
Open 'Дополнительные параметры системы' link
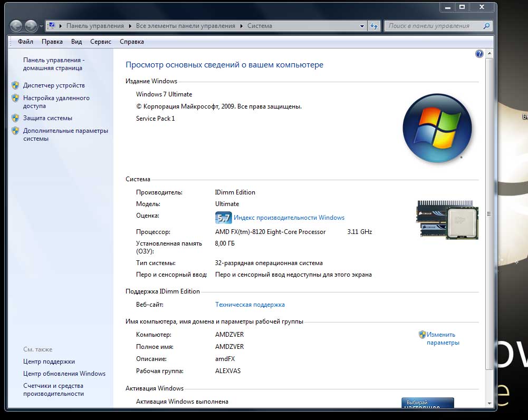tap(65, 134)
